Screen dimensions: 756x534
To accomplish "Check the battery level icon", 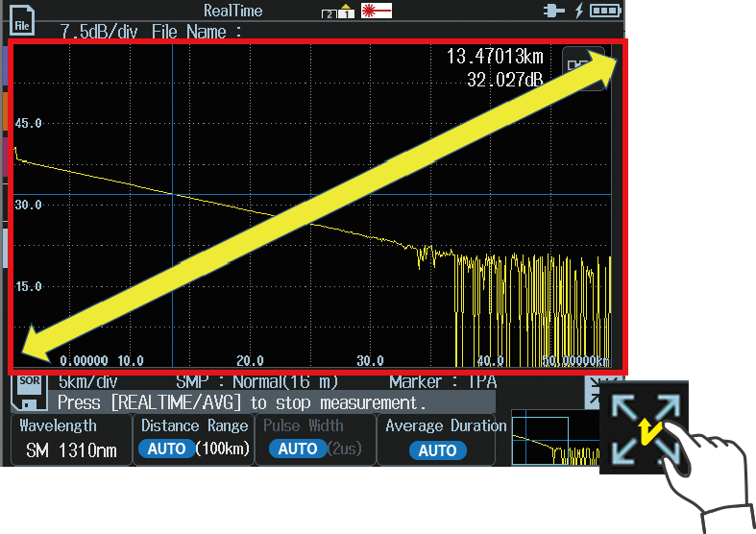I will click(605, 11).
